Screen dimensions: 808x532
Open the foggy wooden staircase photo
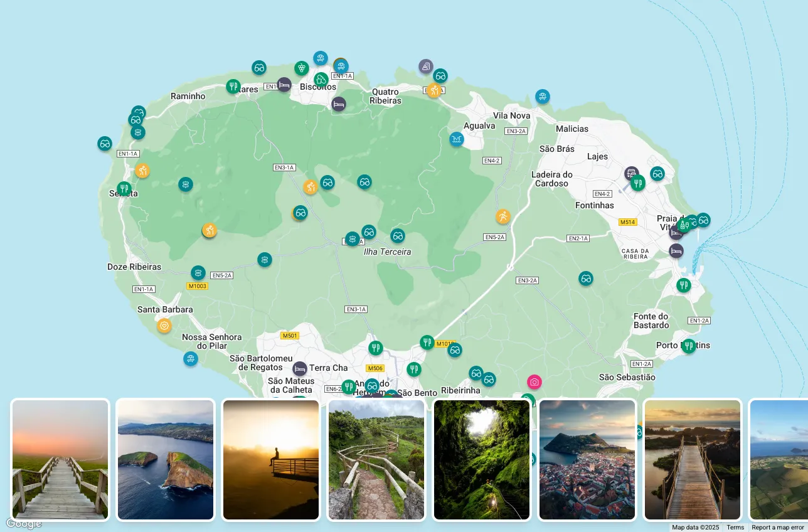[60, 460]
